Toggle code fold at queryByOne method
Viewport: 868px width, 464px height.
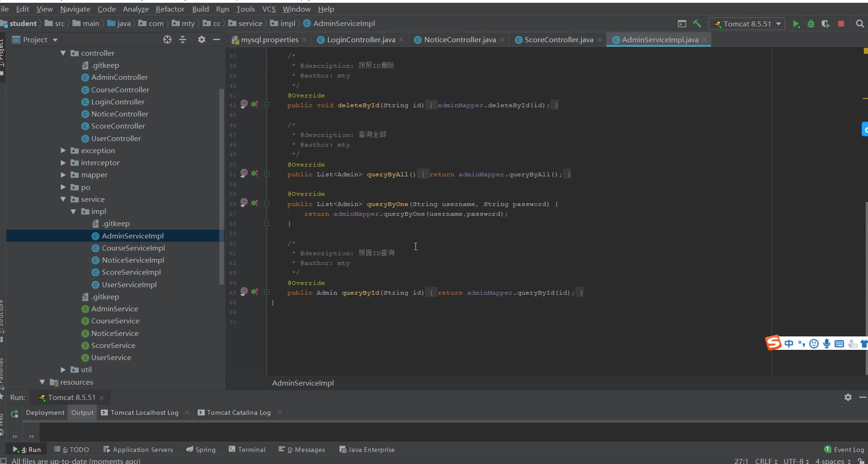[x=267, y=204]
